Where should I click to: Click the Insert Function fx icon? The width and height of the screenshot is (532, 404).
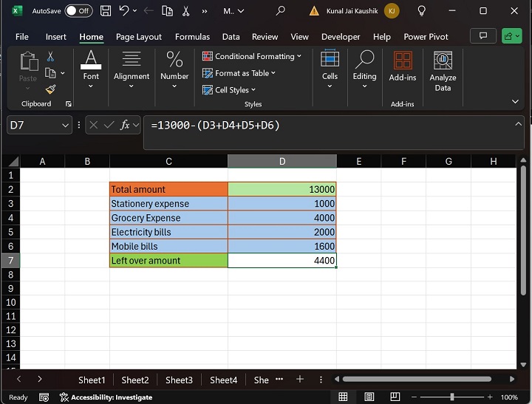126,126
